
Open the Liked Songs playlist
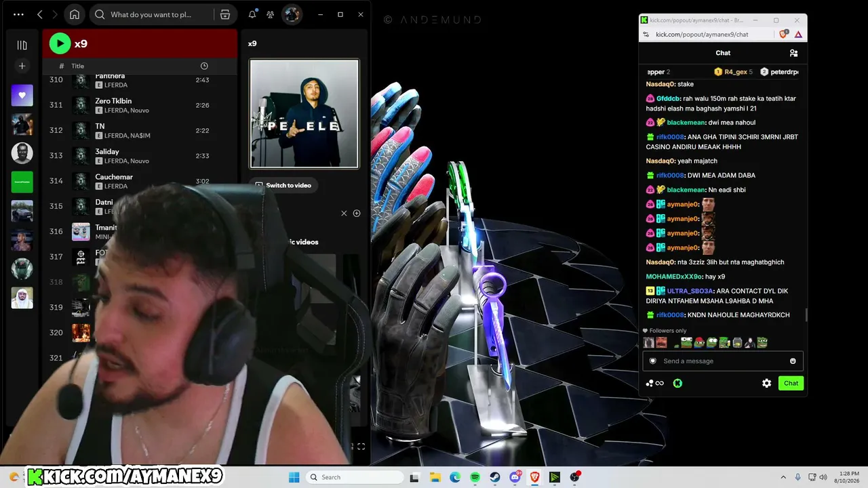point(22,96)
